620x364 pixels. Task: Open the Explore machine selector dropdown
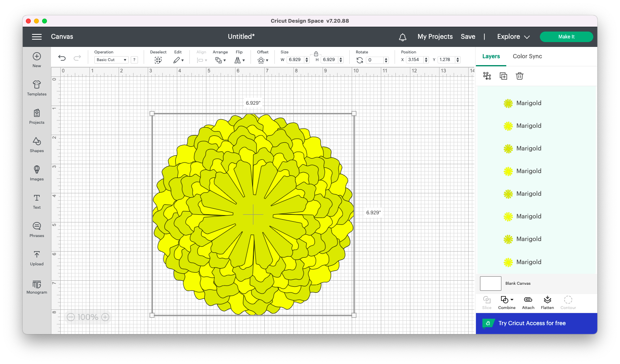click(513, 37)
